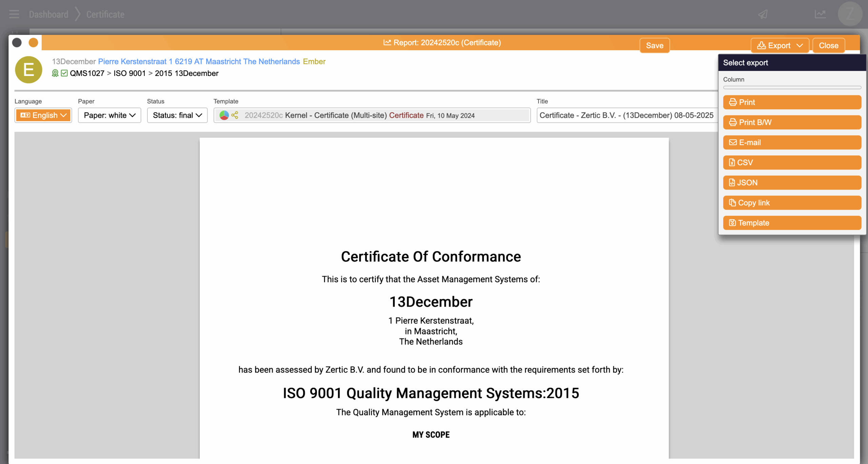Open the Status: final dropdown
Viewport: 868px width, 464px height.
click(177, 115)
